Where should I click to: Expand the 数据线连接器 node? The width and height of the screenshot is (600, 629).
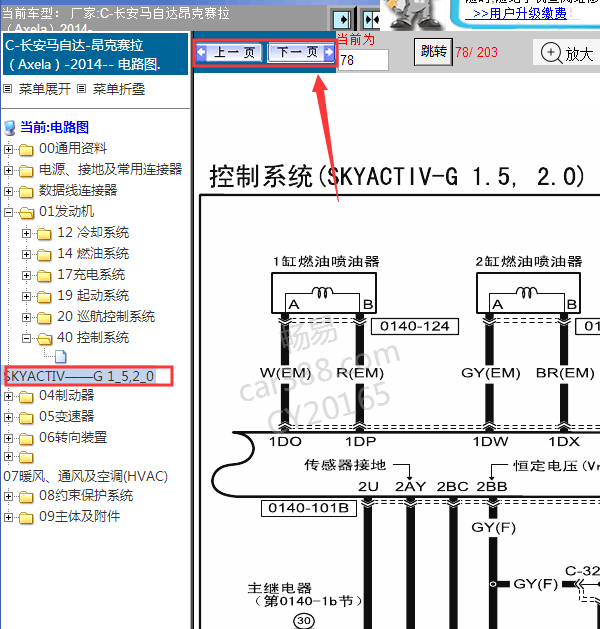(8, 191)
